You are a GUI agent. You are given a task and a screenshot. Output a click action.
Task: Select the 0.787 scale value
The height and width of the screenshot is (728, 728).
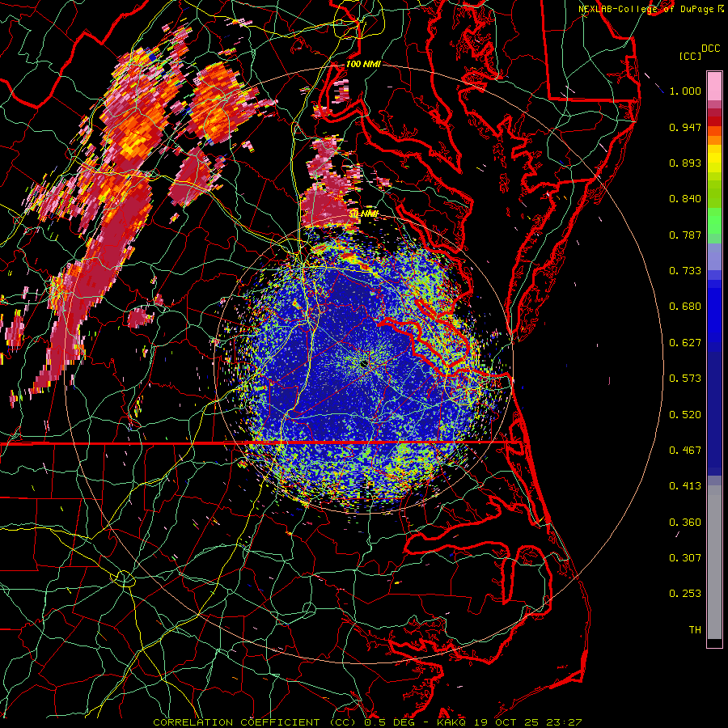click(685, 235)
